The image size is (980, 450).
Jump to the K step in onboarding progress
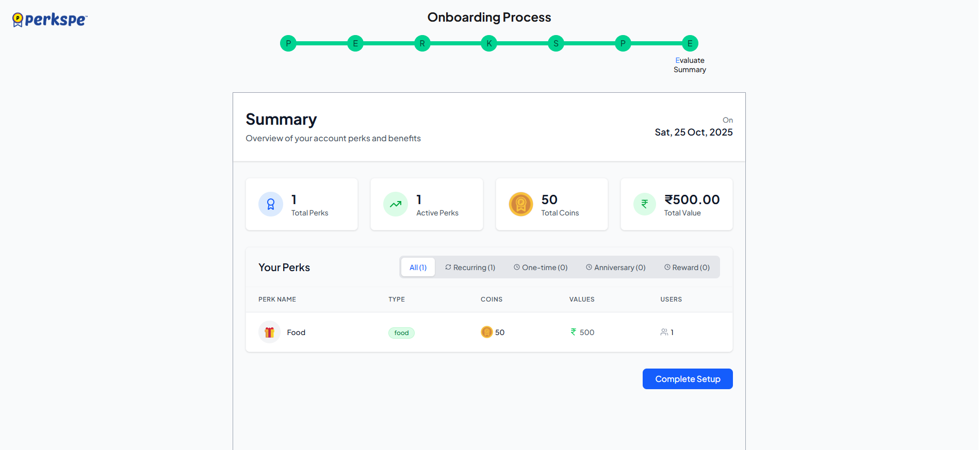[x=489, y=43]
